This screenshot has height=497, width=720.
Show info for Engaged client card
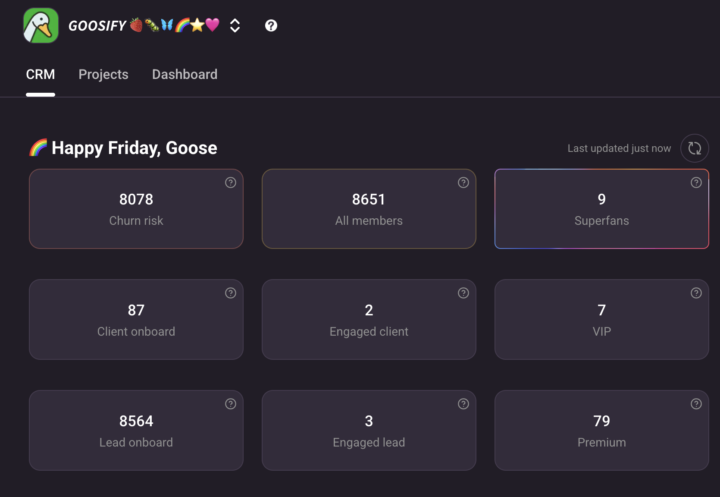463,293
